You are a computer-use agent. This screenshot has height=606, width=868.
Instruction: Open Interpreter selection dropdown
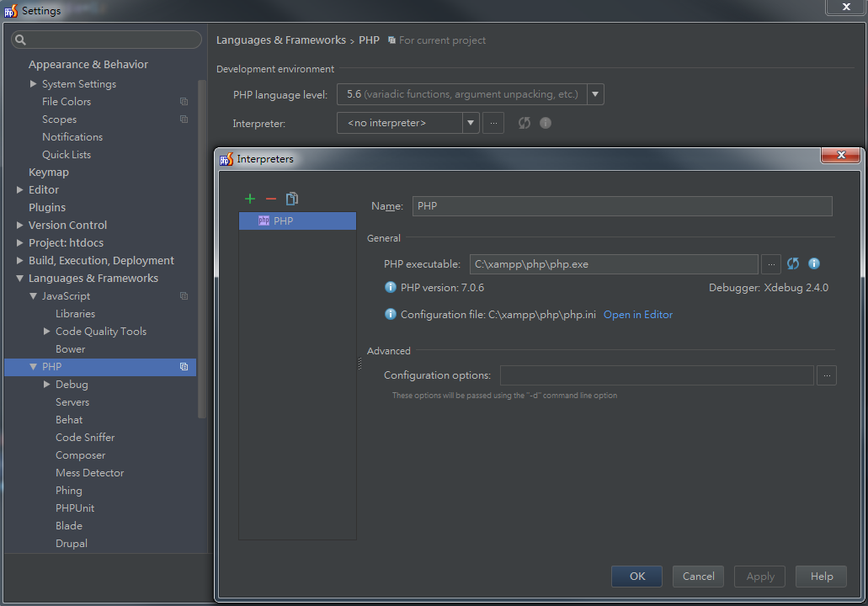click(x=470, y=123)
